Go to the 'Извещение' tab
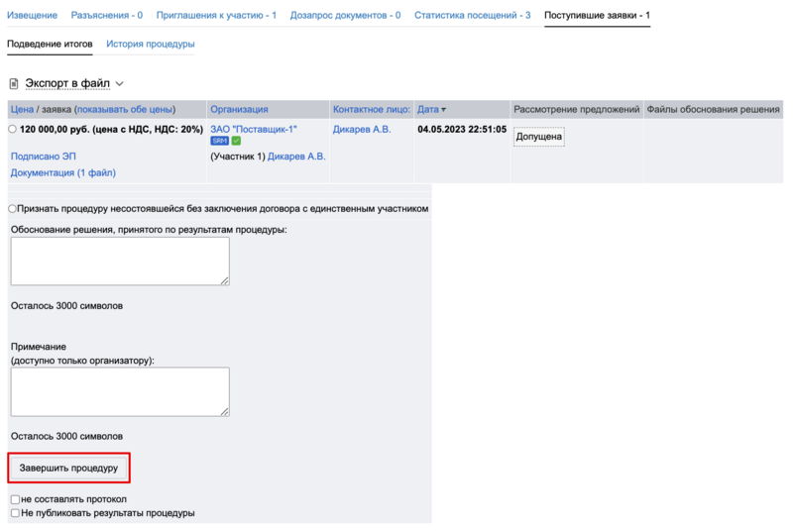 coord(33,16)
